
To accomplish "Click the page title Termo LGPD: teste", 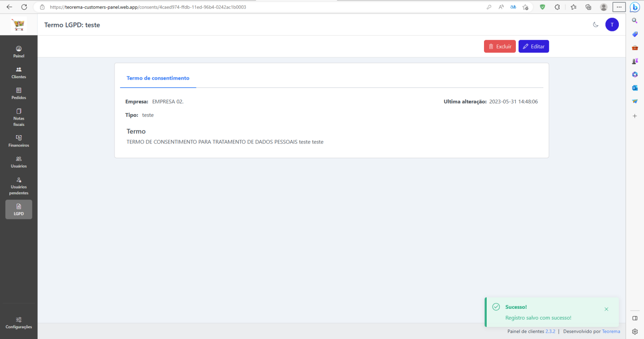I will pos(72,25).
